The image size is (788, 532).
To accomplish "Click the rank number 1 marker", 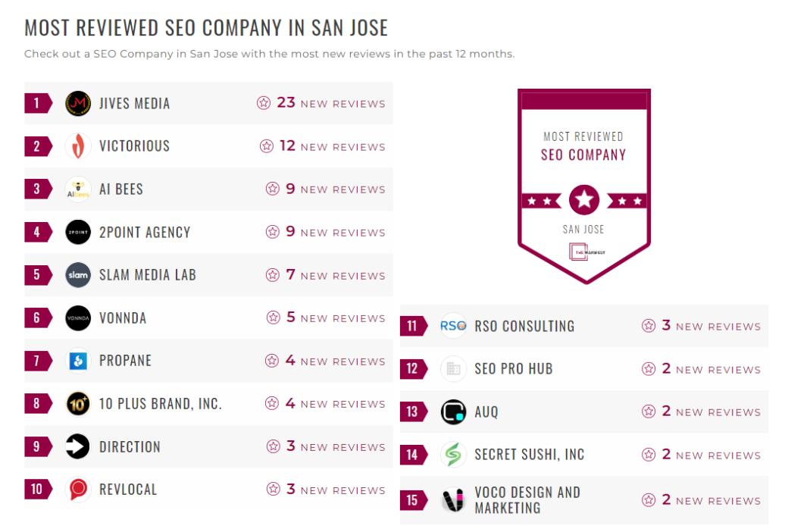I will coord(38,102).
